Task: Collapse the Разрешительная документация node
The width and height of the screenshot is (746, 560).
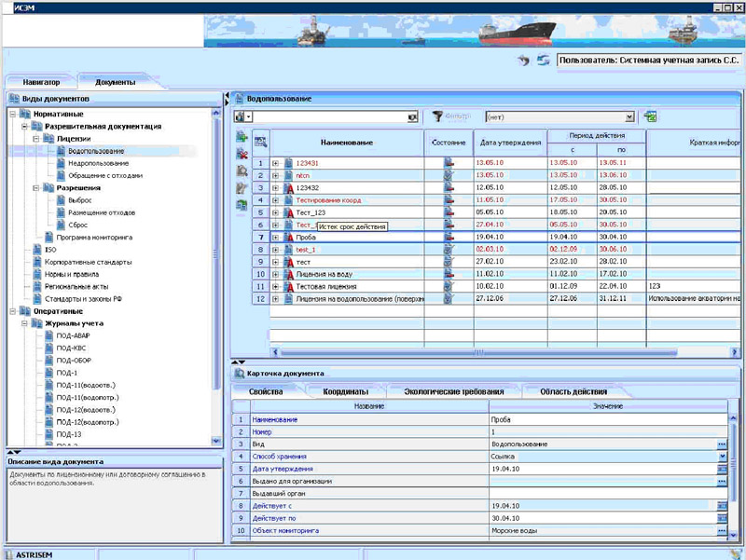Action: point(25,127)
